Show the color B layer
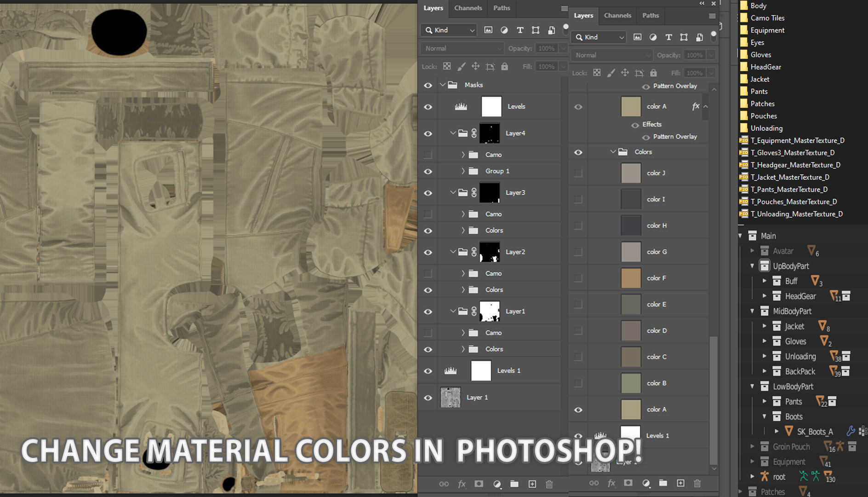Viewport: 868px width, 497px height. pyautogui.click(x=578, y=383)
